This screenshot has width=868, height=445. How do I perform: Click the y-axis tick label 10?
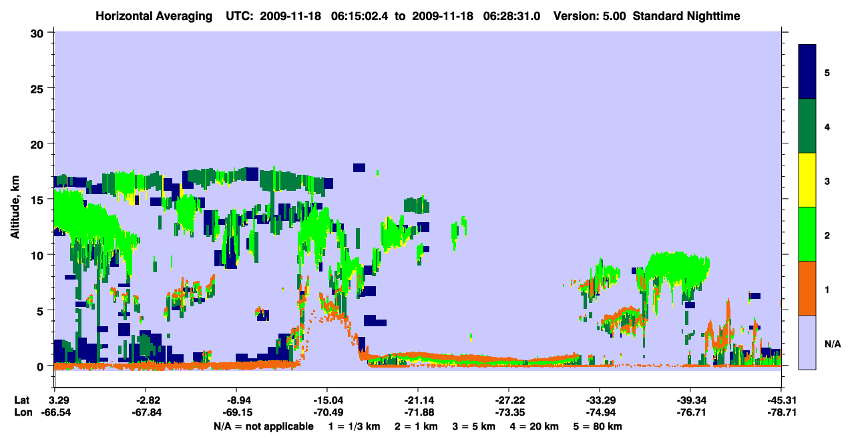[39, 255]
